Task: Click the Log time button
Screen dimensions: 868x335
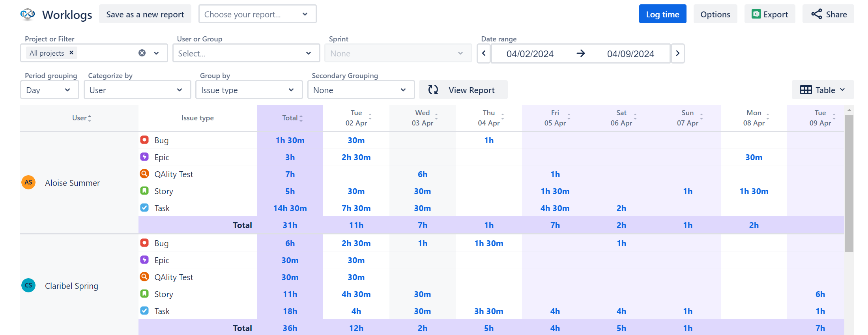Action: pyautogui.click(x=662, y=14)
